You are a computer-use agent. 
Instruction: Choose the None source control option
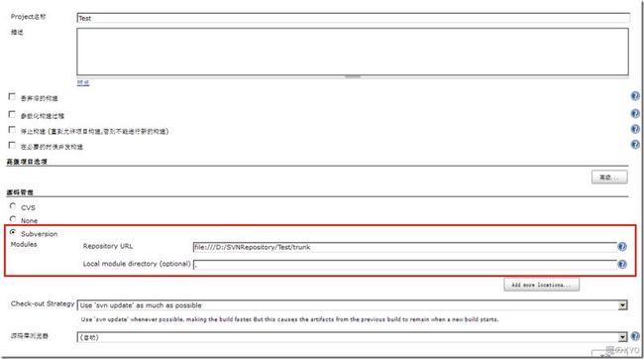tap(13, 219)
